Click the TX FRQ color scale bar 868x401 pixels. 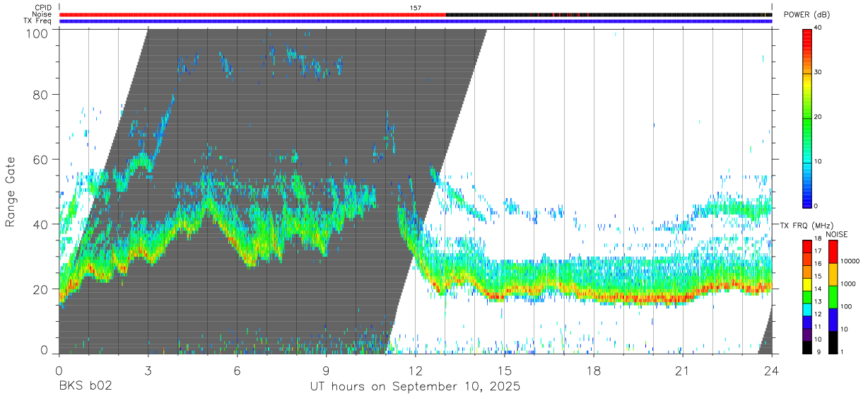[x=807, y=296]
